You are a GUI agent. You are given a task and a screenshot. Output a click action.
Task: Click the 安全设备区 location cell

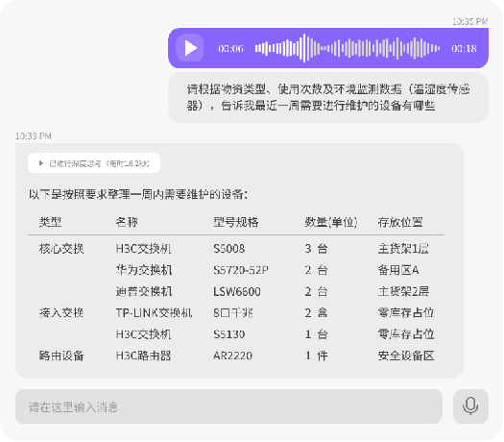(406, 356)
